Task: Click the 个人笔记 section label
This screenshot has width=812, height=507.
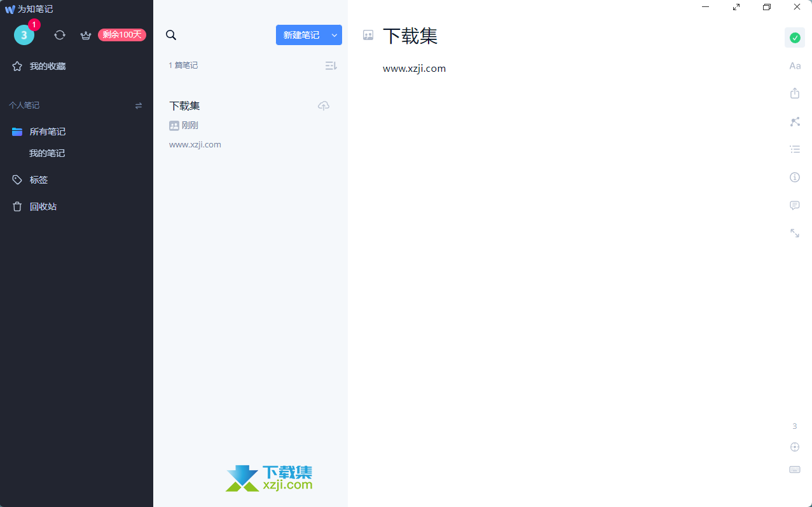Action: 24,105
